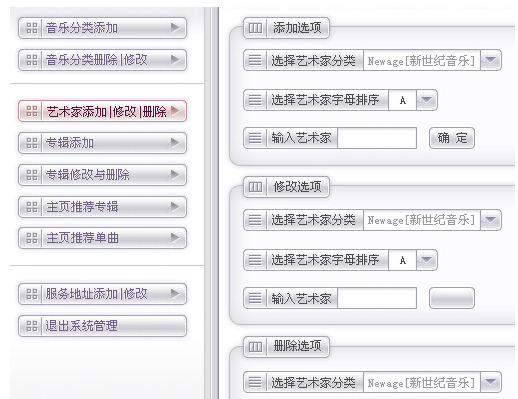This screenshot has height=399, width=518.
Task: Click arrow icon on 专辑修改与删除
Action: click(x=175, y=174)
